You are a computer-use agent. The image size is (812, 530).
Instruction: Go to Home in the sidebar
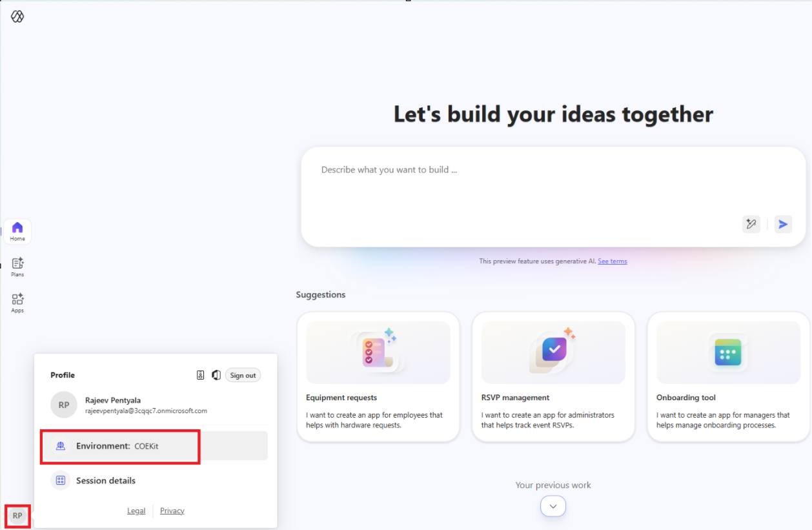click(x=17, y=231)
